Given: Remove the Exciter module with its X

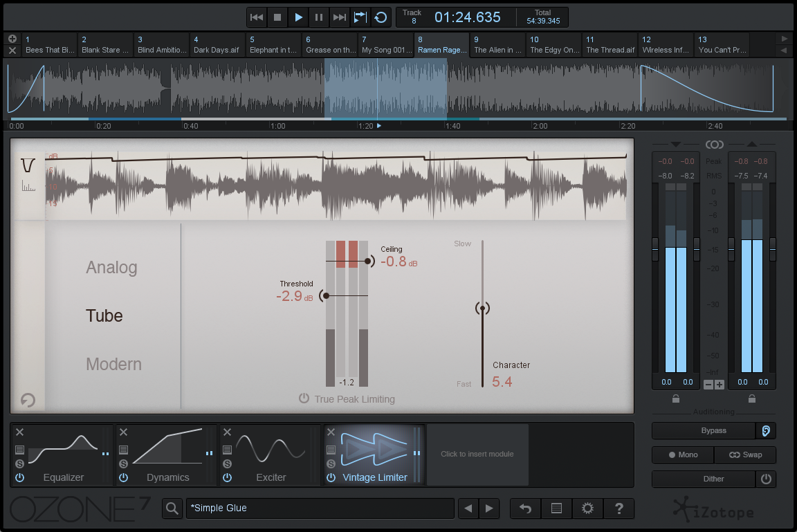Looking at the screenshot, I should (x=228, y=432).
